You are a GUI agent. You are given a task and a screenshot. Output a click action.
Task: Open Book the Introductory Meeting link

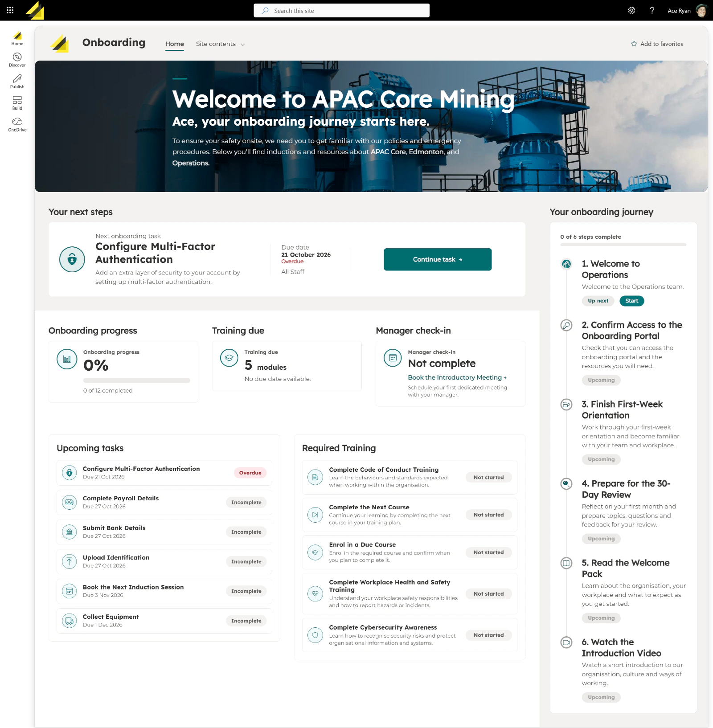coord(457,377)
